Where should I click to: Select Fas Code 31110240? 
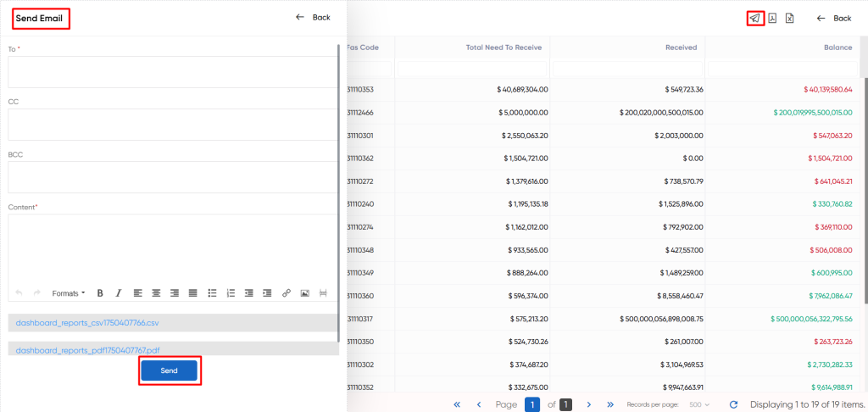(360, 203)
